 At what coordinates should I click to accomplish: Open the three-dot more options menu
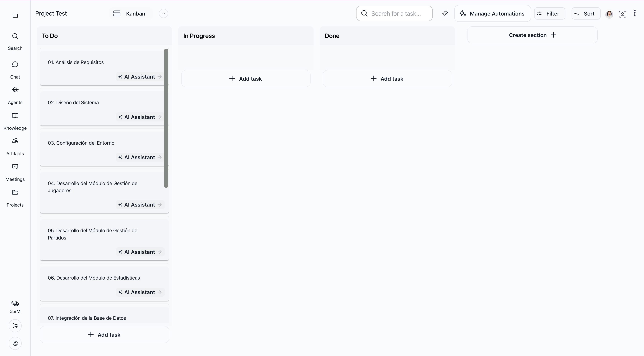(635, 13)
